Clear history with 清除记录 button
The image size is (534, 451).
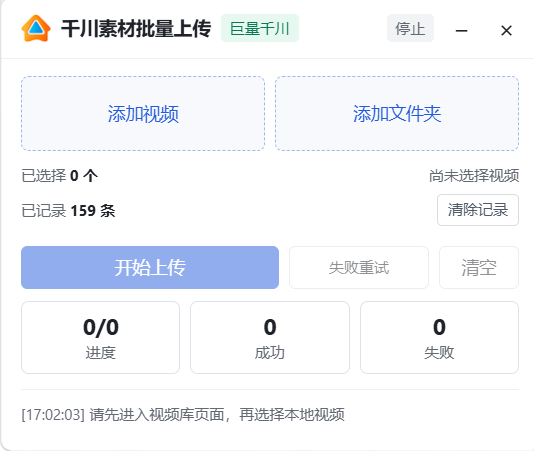478,210
